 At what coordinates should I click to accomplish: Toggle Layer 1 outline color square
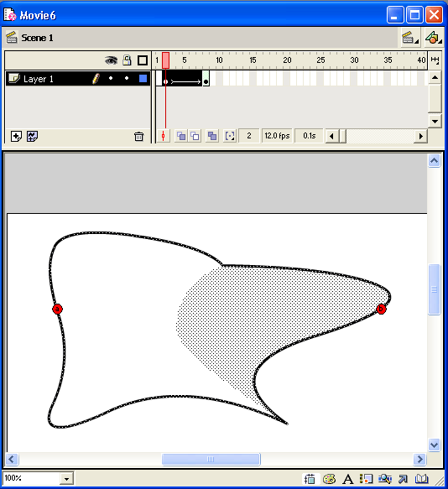[143, 78]
